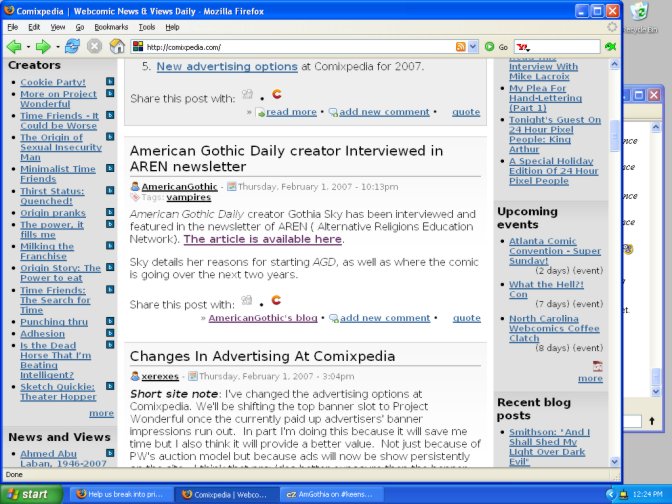The width and height of the screenshot is (672, 504).
Task: Click blog icon beside Origin pranks
Action: pyautogui.click(x=110, y=212)
